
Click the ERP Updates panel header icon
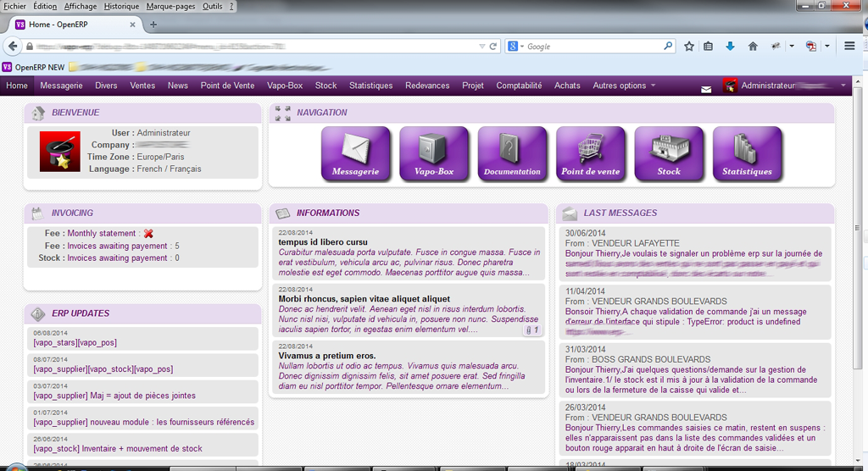tap(37, 313)
